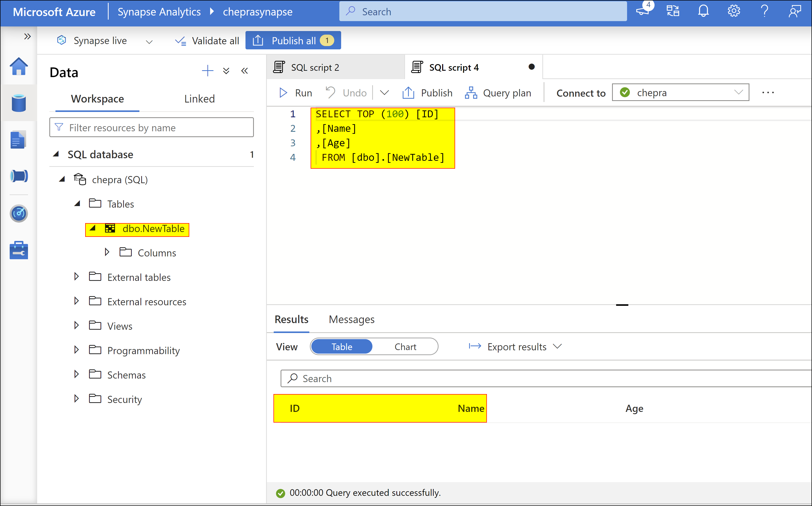This screenshot has height=506, width=812.
Task: Click the results pane resize handle
Action: 622,305
